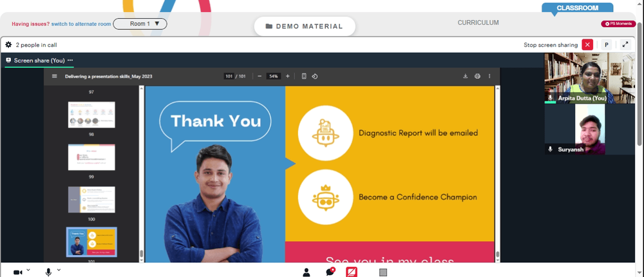Stop screen sharing with red X

coord(587,45)
